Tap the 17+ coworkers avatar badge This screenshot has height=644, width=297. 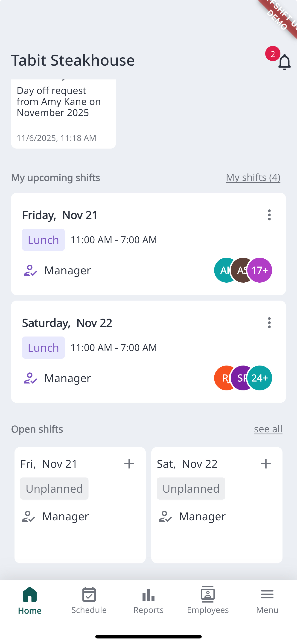click(260, 270)
